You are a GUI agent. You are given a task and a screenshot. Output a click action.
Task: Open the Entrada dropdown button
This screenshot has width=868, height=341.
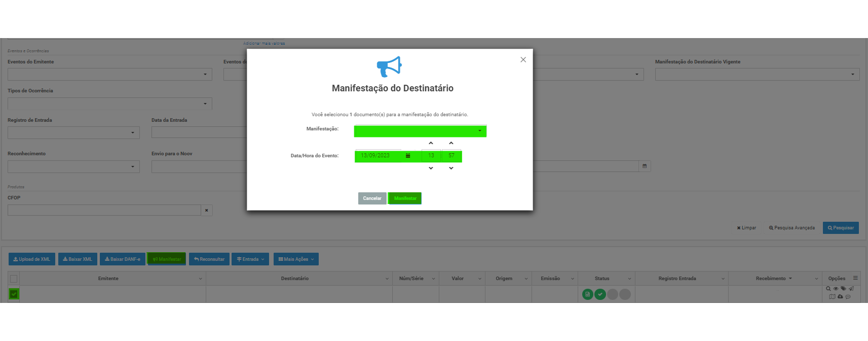click(250, 259)
